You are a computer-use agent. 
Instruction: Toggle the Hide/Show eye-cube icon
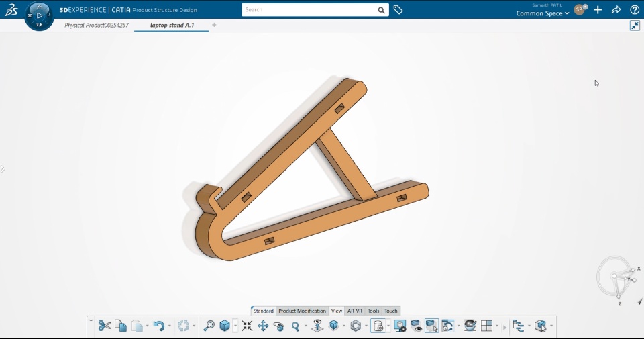click(x=416, y=326)
